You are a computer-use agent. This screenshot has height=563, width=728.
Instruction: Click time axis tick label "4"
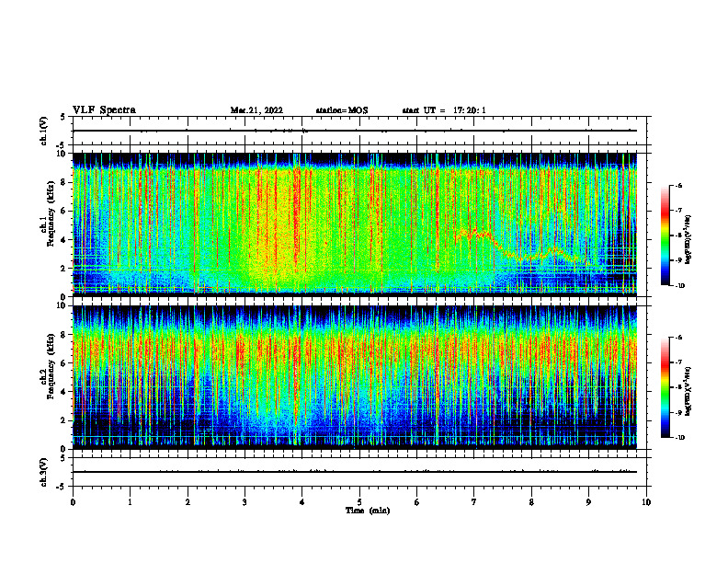(x=302, y=502)
